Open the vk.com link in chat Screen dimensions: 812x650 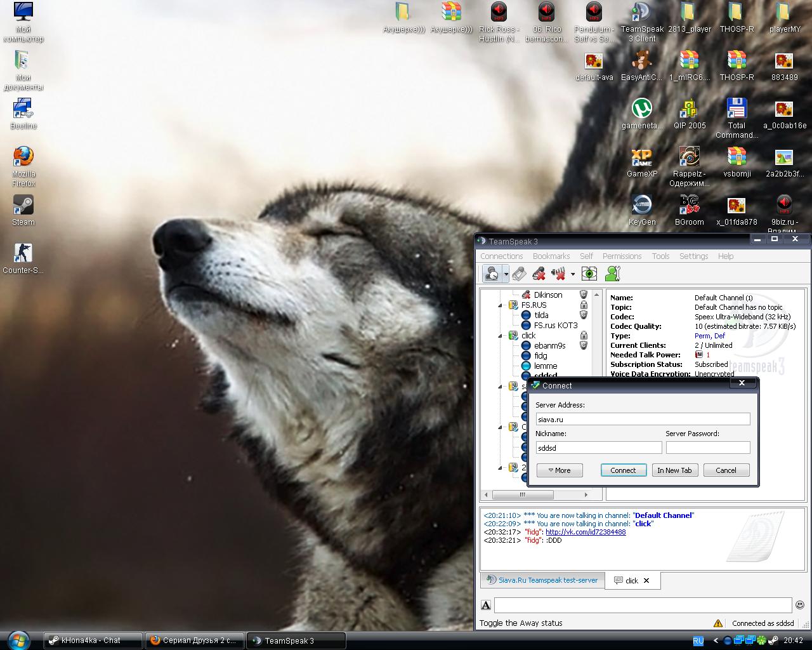pos(585,532)
